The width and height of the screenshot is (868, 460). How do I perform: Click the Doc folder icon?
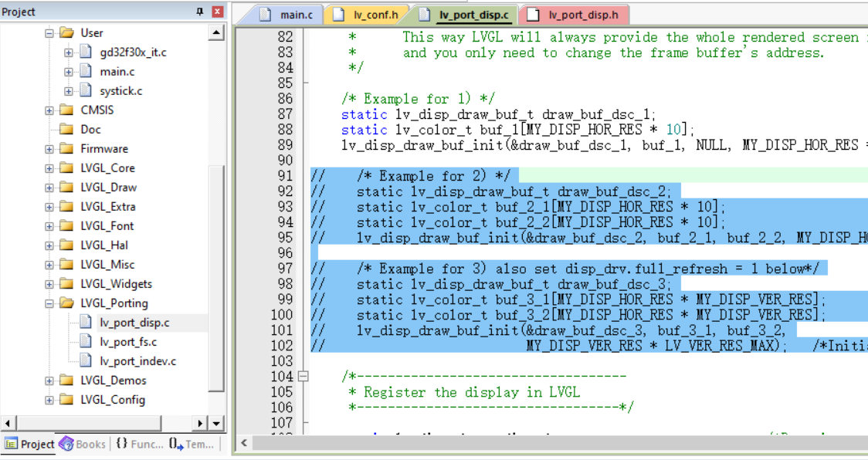tap(66, 129)
